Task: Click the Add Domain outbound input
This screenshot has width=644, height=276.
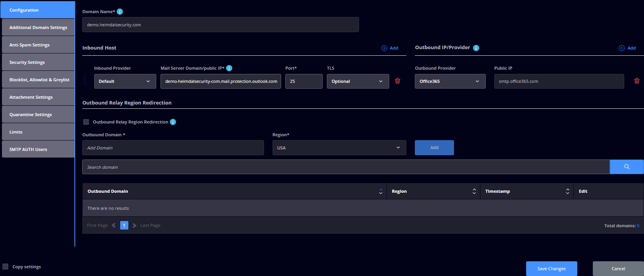Action: pos(173,148)
